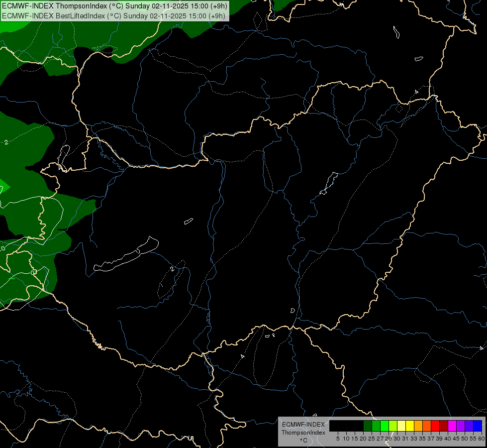Select the magenta 40–45 legend swatch
The width and height of the screenshot is (487, 448).
pyautogui.click(x=452, y=426)
